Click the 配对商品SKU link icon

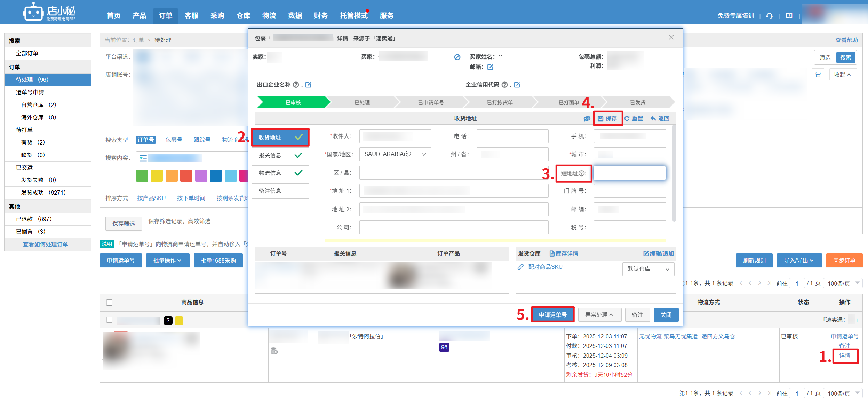tap(521, 267)
